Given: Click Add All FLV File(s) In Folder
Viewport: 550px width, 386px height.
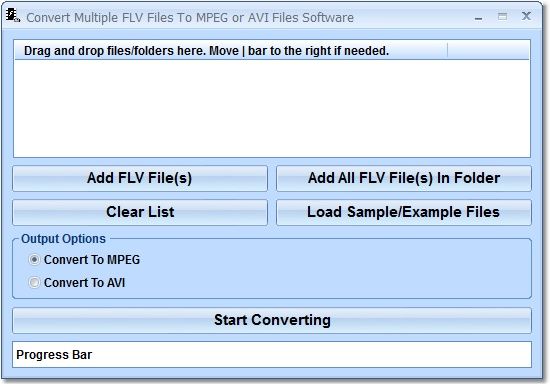Looking at the screenshot, I should pos(404,178).
